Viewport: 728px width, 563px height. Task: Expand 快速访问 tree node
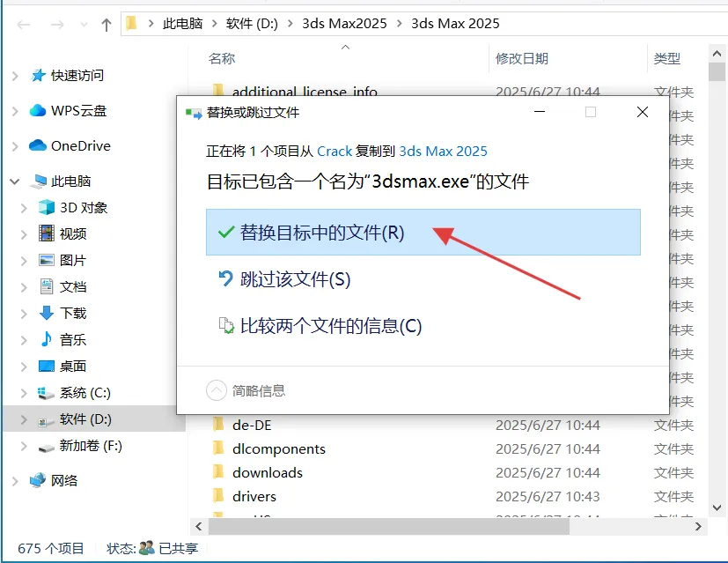point(15,76)
